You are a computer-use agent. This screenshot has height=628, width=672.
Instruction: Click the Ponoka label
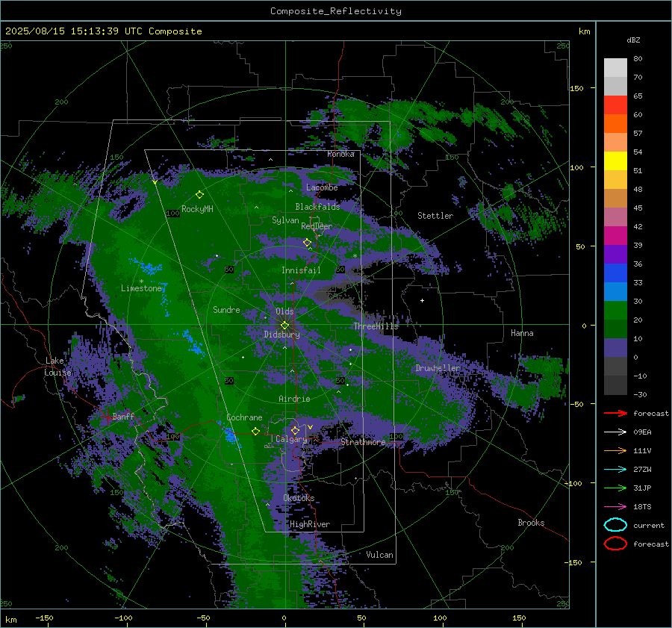point(340,154)
